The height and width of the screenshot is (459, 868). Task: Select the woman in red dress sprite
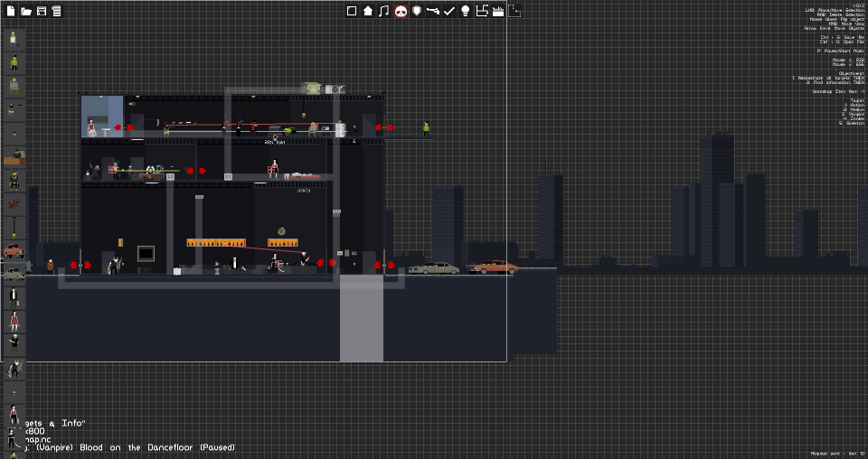(14, 322)
